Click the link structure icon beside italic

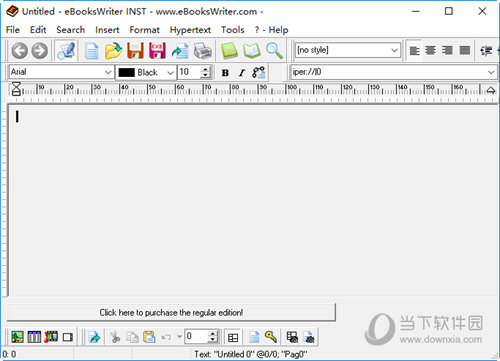click(x=259, y=72)
